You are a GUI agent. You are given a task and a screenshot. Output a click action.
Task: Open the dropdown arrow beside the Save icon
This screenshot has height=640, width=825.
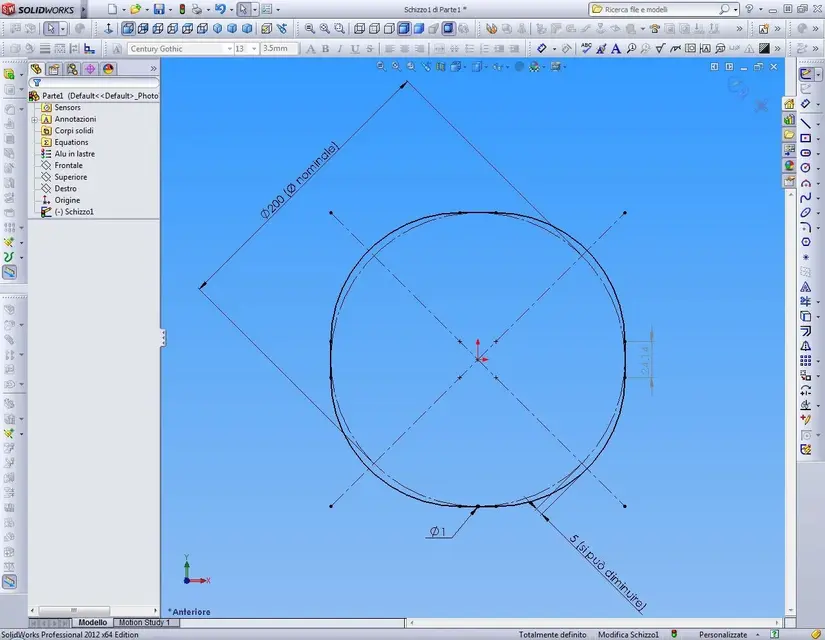click(170, 9)
